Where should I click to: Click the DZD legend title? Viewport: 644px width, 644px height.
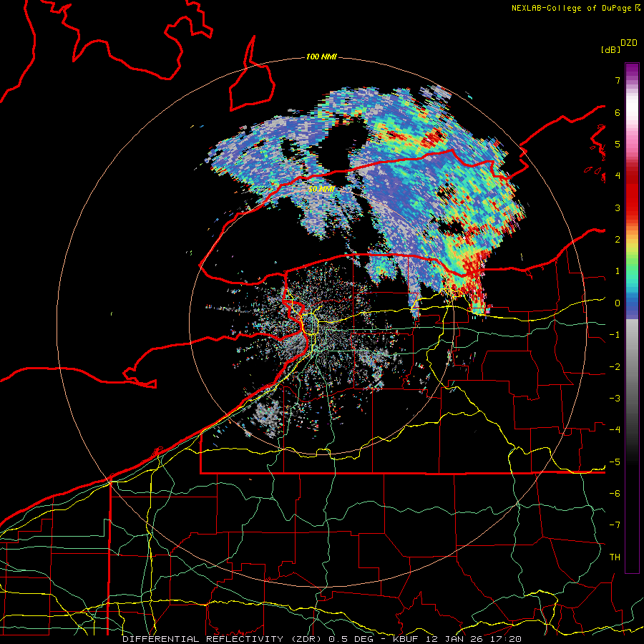click(x=629, y=43)
